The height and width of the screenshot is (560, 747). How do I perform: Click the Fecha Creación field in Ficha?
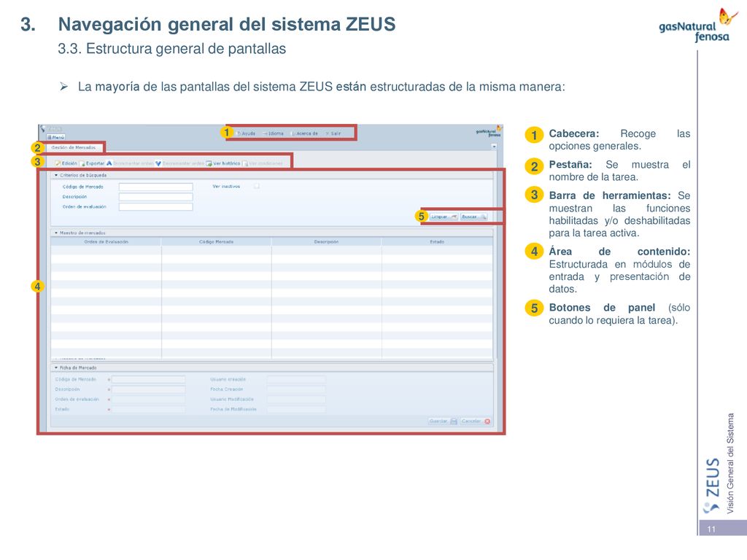point(296,389)
